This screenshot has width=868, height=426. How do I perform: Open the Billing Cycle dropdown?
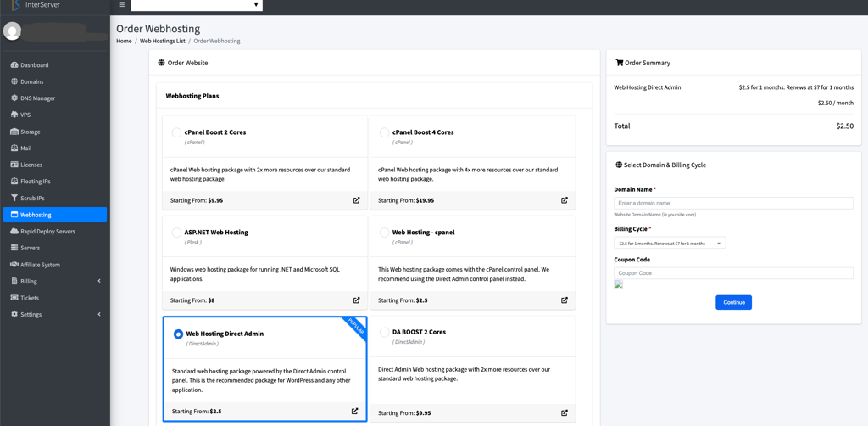click(670, 244)
